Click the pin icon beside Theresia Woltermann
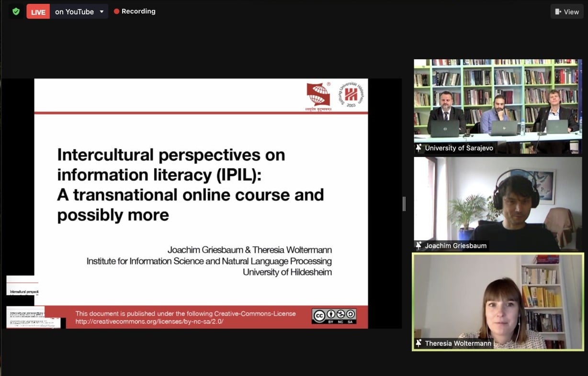The image size is (588, 376). (419, 343)
